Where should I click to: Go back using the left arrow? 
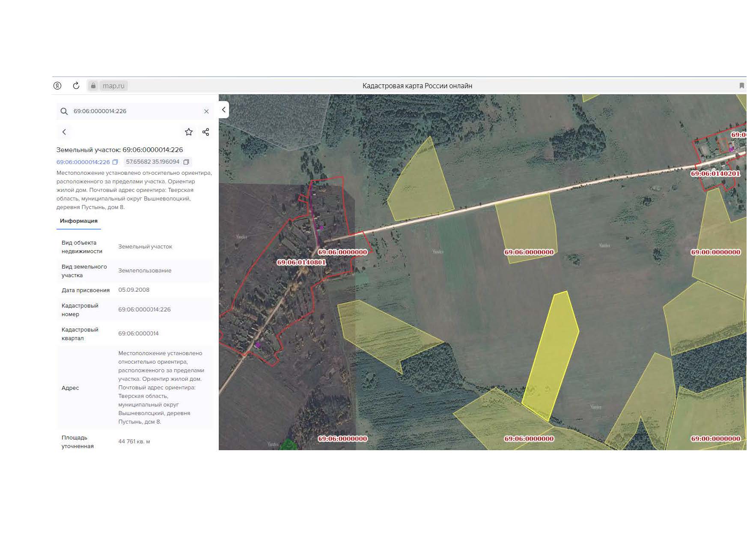pos(64,132)
